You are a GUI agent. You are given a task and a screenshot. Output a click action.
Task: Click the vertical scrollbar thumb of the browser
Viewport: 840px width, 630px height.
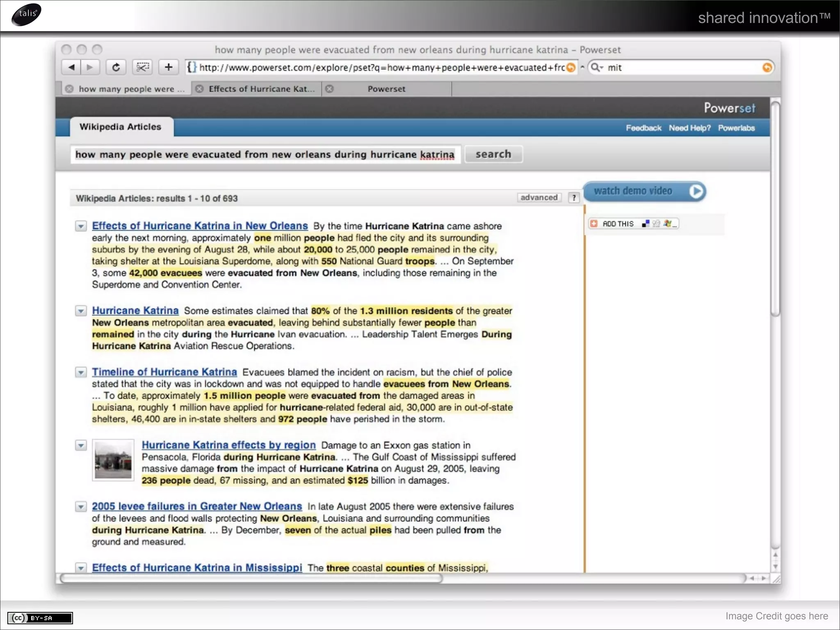(775, 208)
